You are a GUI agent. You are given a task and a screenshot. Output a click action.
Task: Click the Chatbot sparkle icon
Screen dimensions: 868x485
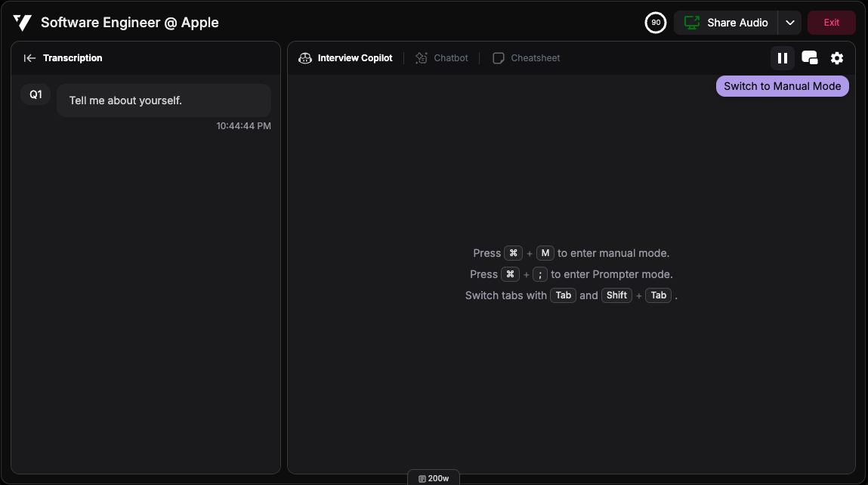coord(422,58)
